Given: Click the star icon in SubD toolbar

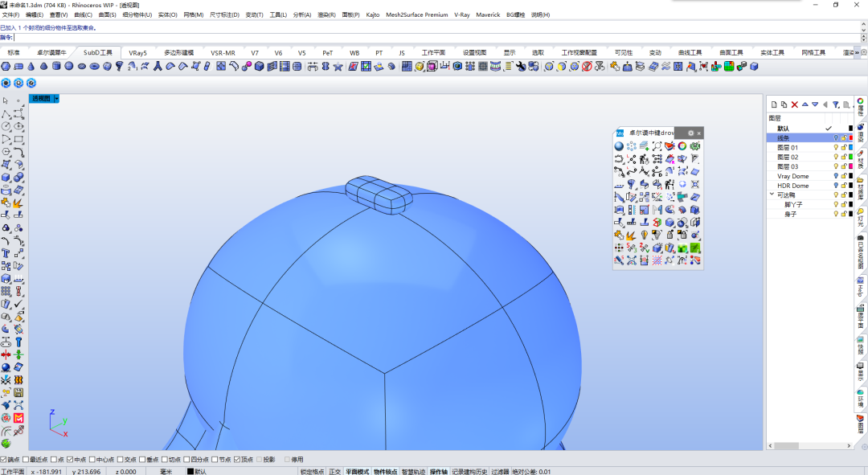Looking at the screenshot, I should tap(338, 67).
